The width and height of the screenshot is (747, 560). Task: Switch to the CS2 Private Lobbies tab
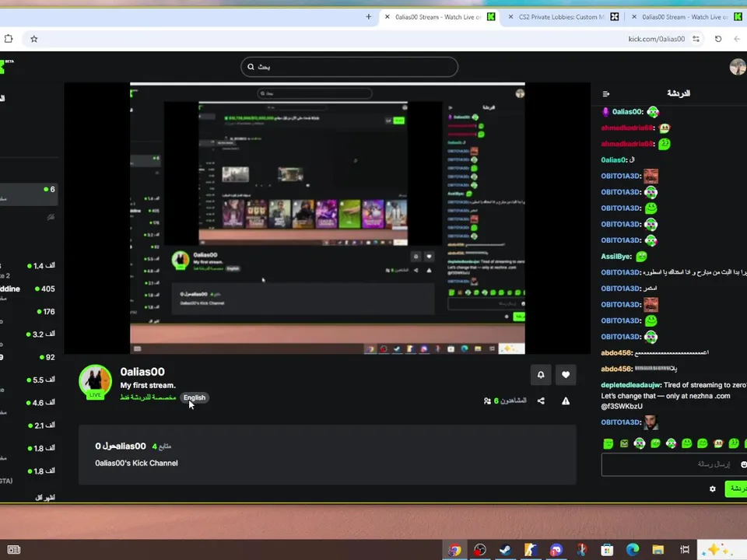pos(562,16)
